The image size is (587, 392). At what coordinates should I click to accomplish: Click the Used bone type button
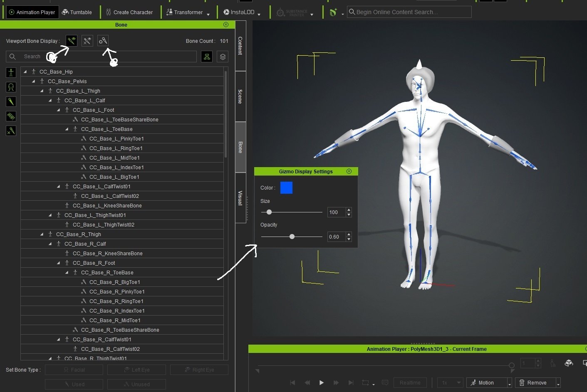pyautogui.click(x=74, y=384)
